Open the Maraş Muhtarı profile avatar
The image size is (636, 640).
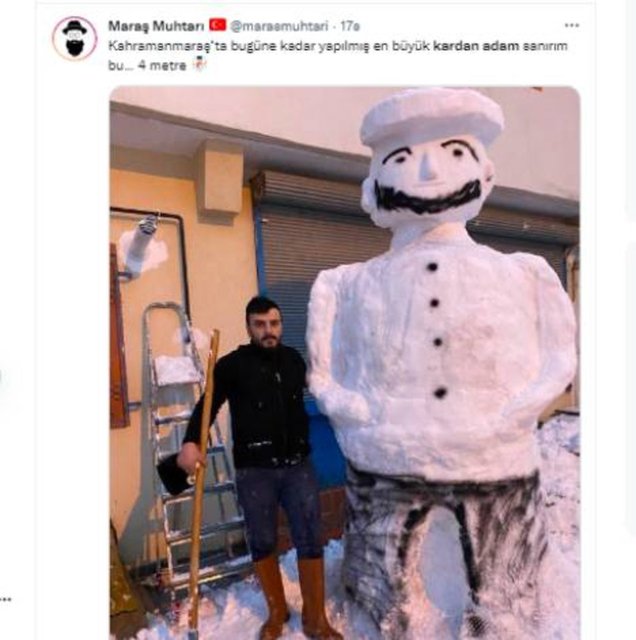click(74, 38)
